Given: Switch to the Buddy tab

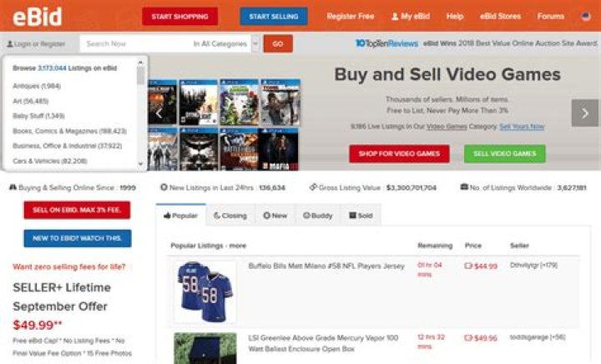Looking at the screenshot, I should pos(318,215).
